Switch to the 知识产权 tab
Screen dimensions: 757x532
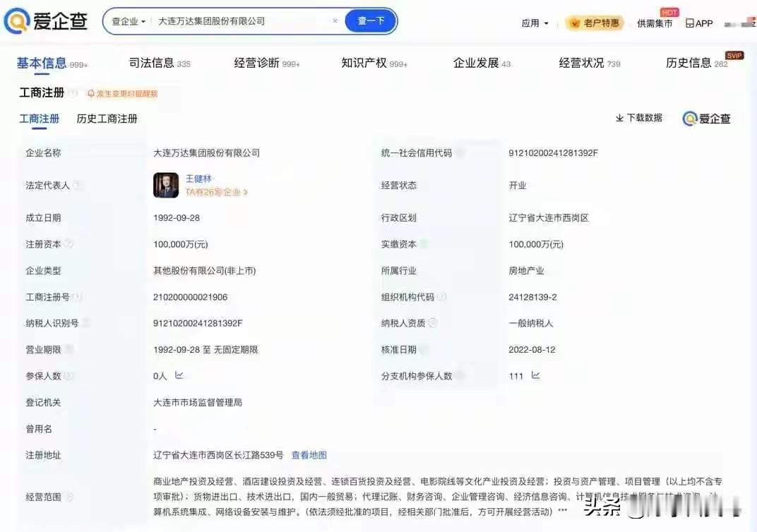[x=374, y=64]
